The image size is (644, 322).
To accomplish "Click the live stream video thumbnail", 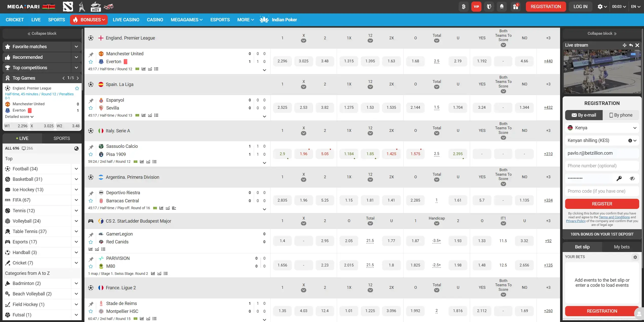I will click(602, 71).
